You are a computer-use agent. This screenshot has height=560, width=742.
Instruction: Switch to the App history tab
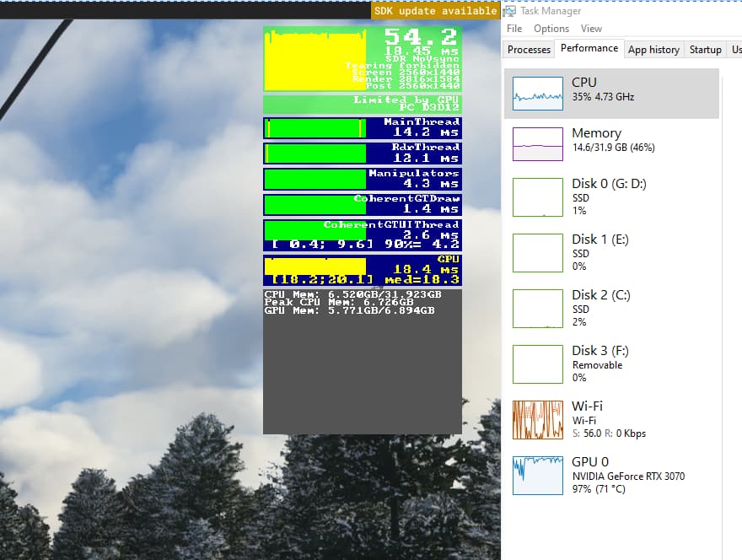(653, 49)
